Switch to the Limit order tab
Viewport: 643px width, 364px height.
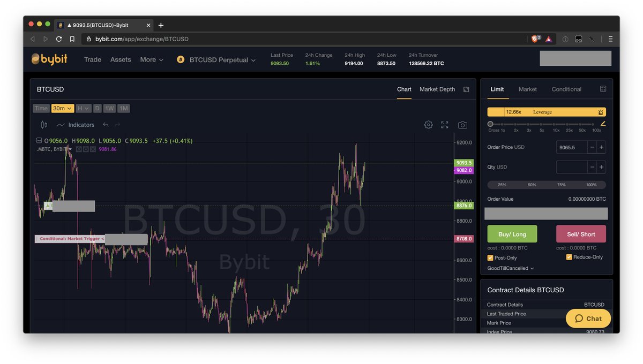(497, 89)
